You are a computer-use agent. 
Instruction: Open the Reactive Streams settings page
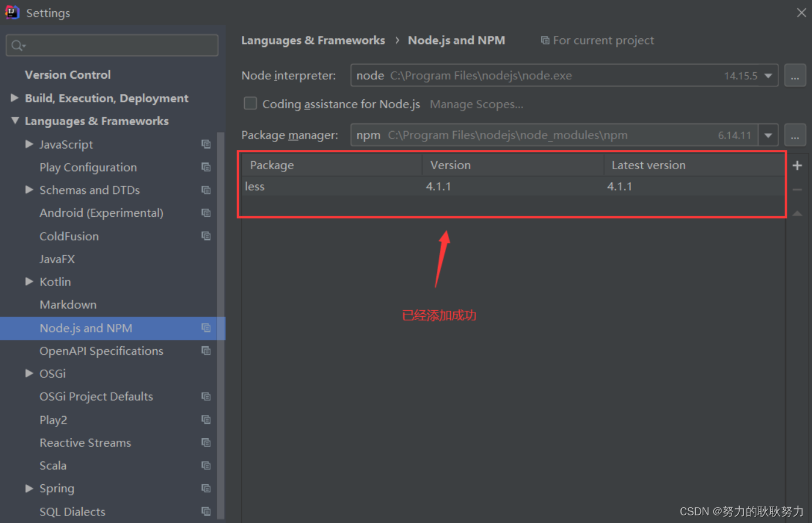pos(85,443)
